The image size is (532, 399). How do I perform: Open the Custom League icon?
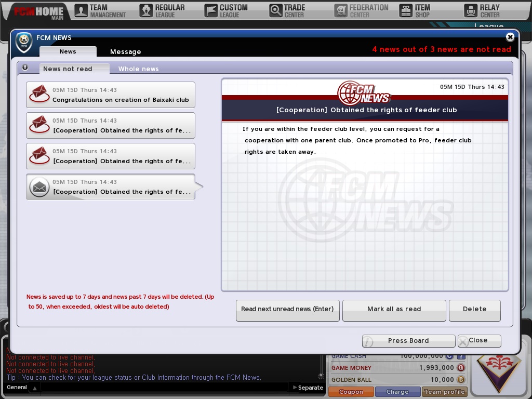point(211,9)
